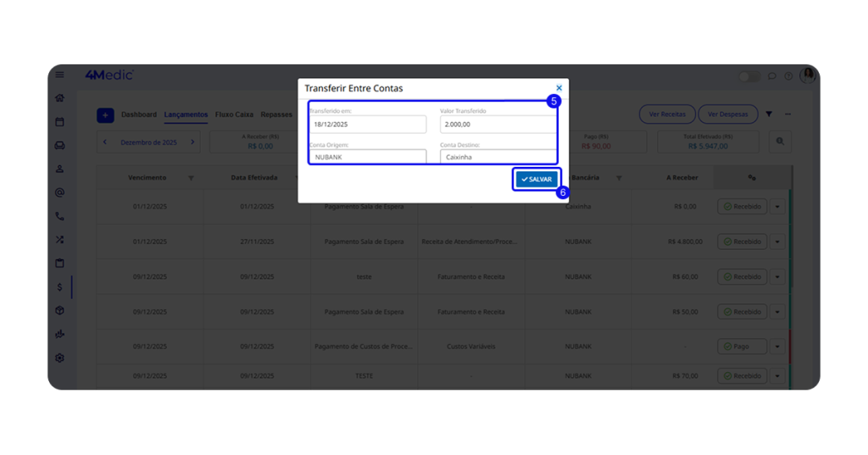
Task: Expand the dropdown beside the Pago status
Action: point(777,347)
